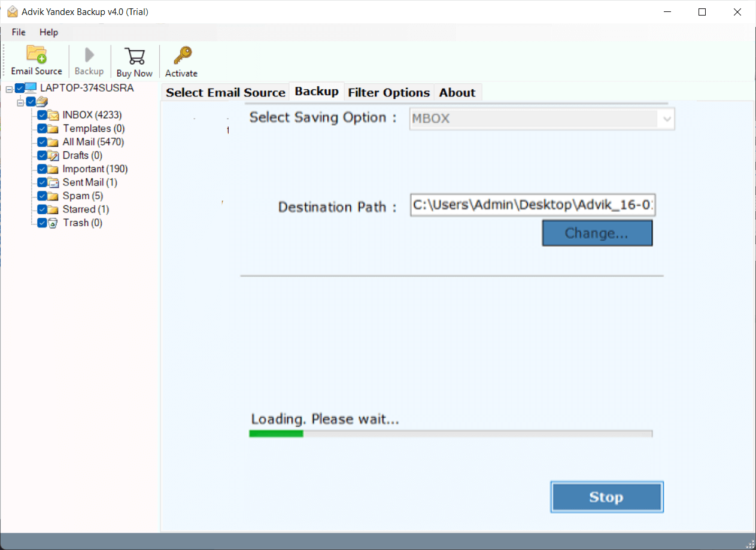Click the Drafts folder pencil icon
Image resolution: width=756 pixels, height=550 pixels.
53,156
